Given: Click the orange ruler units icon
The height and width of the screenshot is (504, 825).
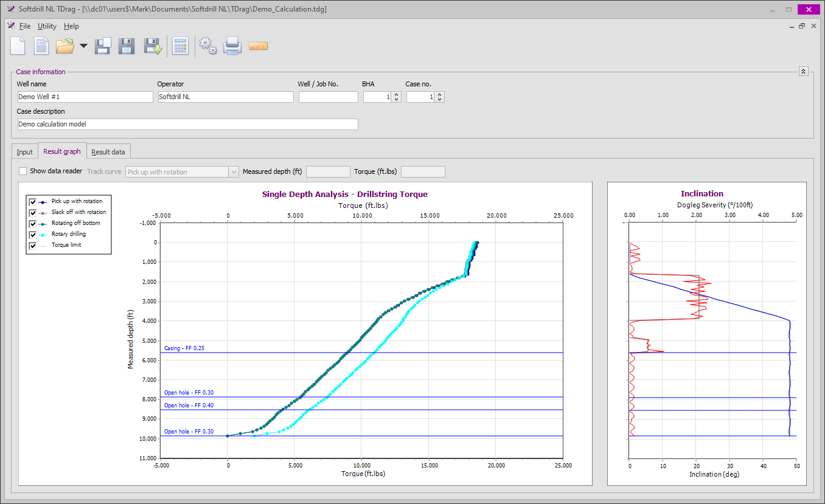Looking at the screenshot, I should (x=259, y=46).
